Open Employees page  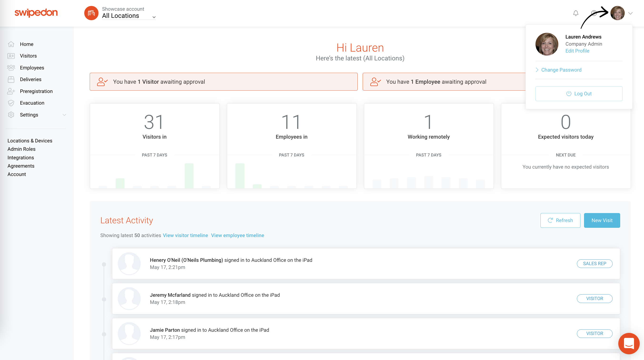pos(32,68)
